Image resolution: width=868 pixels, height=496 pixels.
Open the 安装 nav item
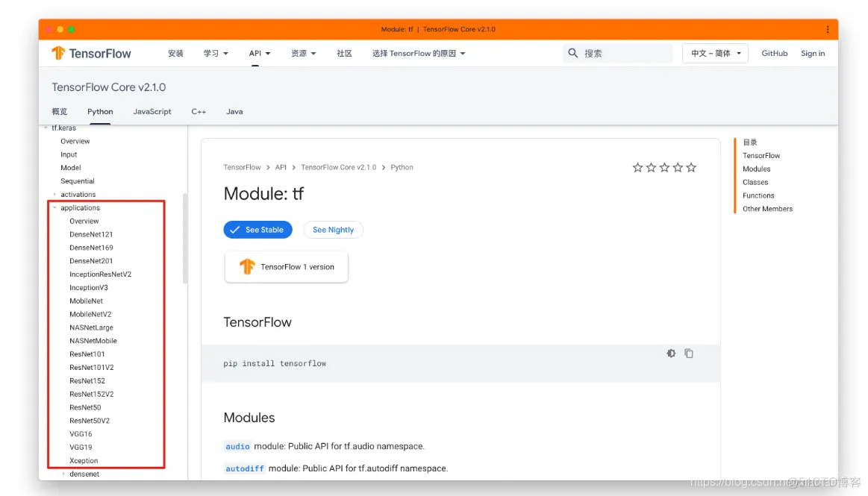pyautogui.click(x=175, y=53)
